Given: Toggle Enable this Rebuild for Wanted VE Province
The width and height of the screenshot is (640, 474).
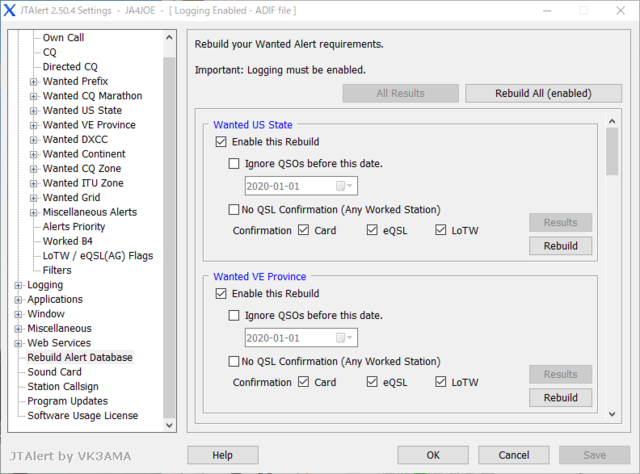Looking at the screenshot, I should 221,294.
